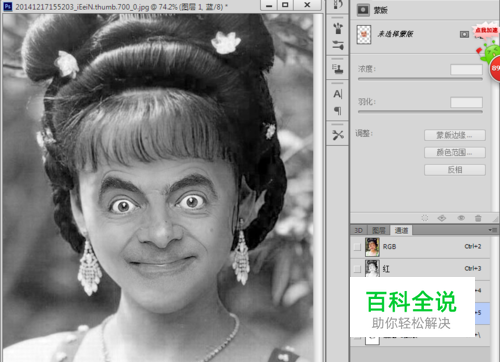Image resolution: width=500 pixels, height=362 pixels.
Task: Click the 点我加速 speech bubble
Action: 486,30
